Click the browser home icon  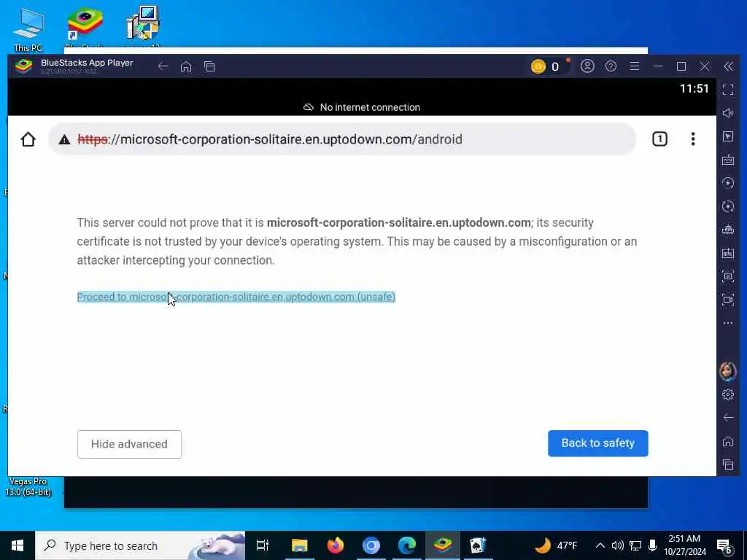pos(28,139)
